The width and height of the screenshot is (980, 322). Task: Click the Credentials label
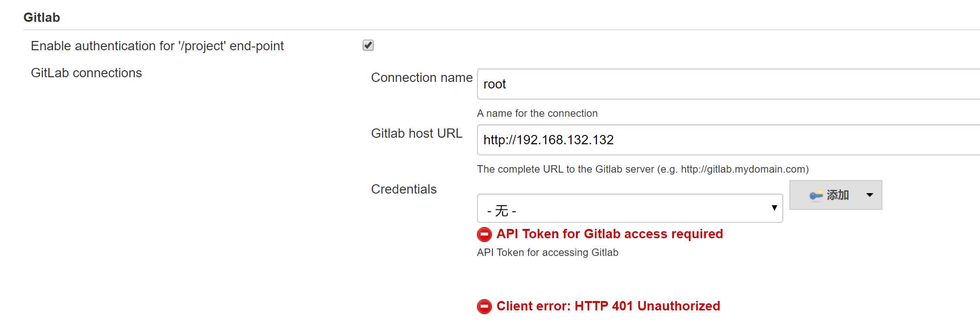[x=404, y=189]
